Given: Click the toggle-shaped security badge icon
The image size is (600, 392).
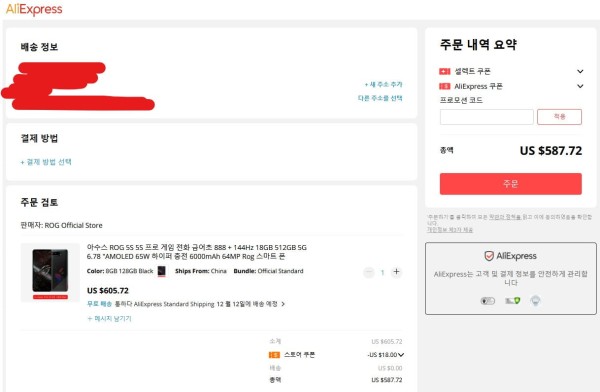Looking at the screenshot, I should click(x=488, y=301).
